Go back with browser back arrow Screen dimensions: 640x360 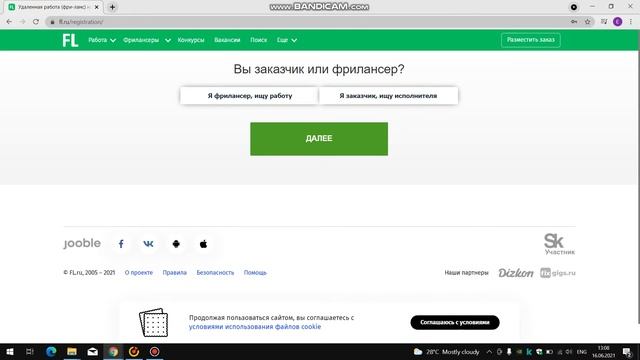(9, 22)
